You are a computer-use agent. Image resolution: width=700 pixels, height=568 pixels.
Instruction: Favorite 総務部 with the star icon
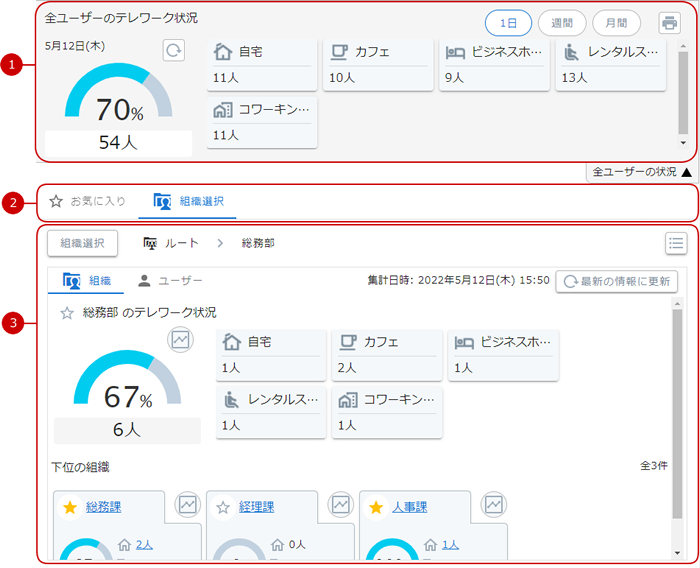tap(67, 313)
